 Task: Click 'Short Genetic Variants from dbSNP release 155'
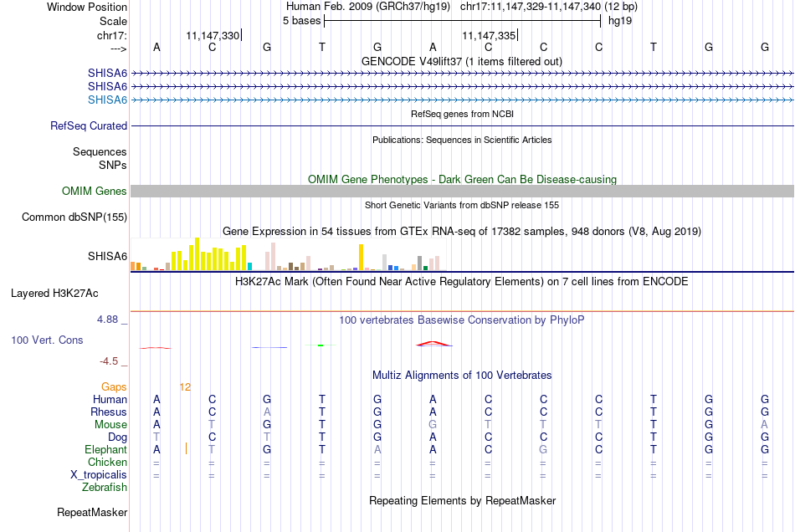coord(462,205)
